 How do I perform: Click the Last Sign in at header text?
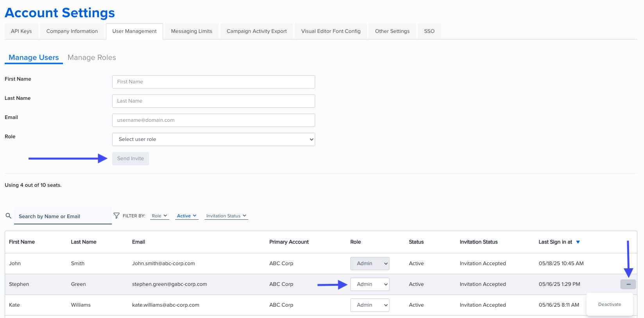coord(555,242)
